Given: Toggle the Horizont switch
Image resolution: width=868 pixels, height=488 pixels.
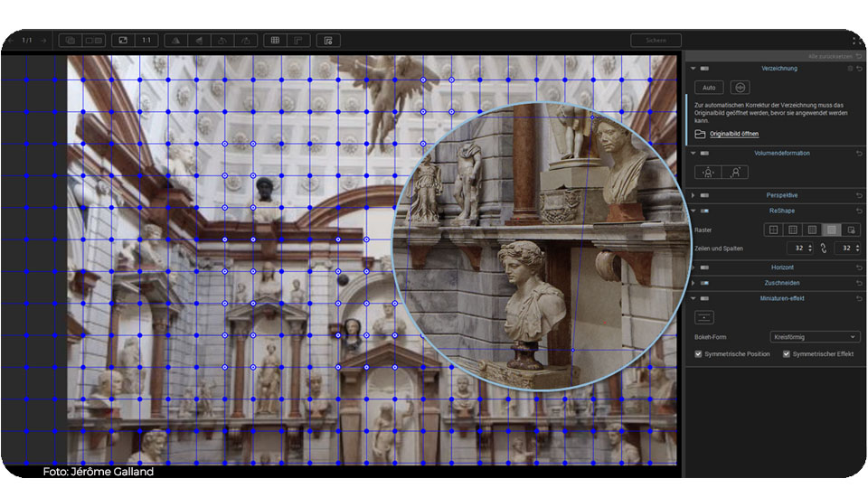Looking at the screenshot, I should pyautogui.click(x=704, y=267).
